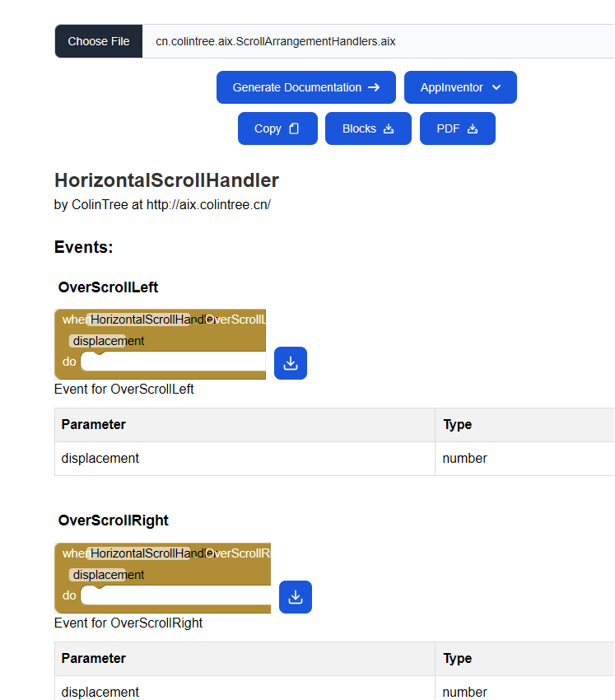The width and height of the screenshot is (615, 700).
Task: Click the selected .aix file name field
Action: (x=275, y=41)
